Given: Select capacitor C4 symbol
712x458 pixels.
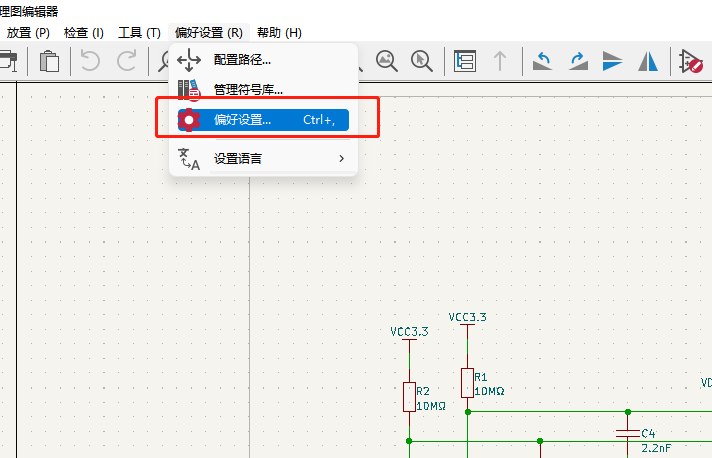Looking at the screenshot, I should [628, 433].
